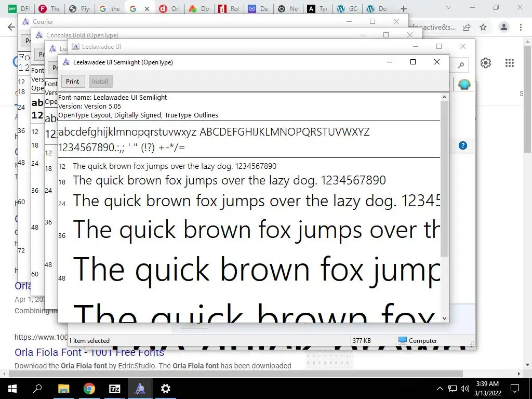The height and width of the screenshot is (399, 532).
Task: Click the '1 item selected' status text
Action: click(89, 341)
